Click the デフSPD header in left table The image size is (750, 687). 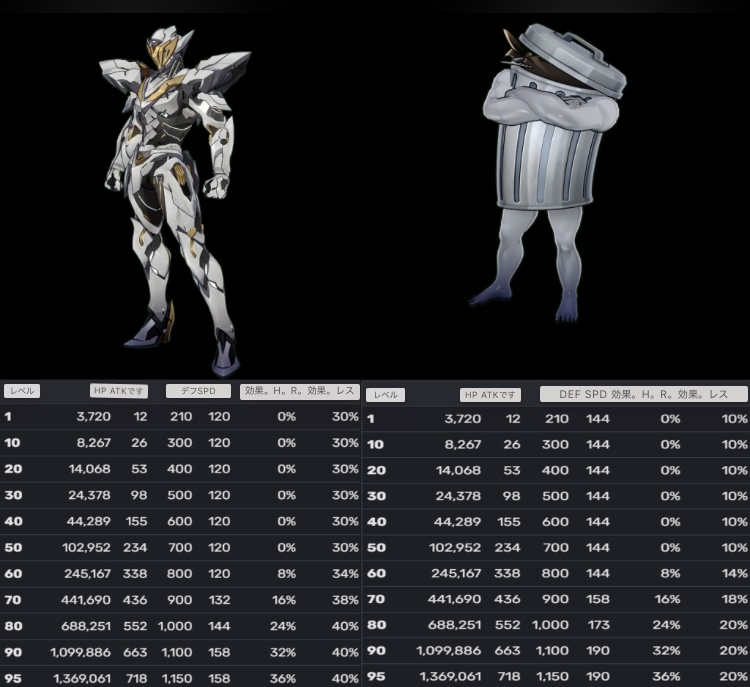coord(196,392)
